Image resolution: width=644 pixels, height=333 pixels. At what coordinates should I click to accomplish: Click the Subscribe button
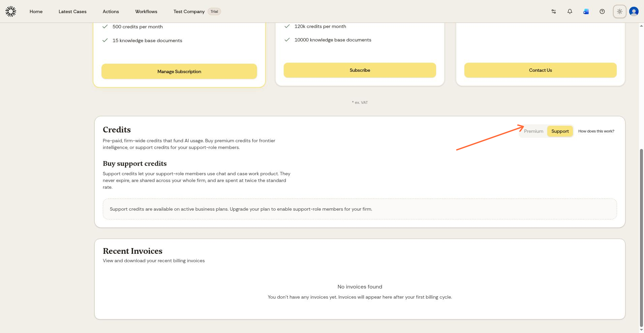[360, 70]
